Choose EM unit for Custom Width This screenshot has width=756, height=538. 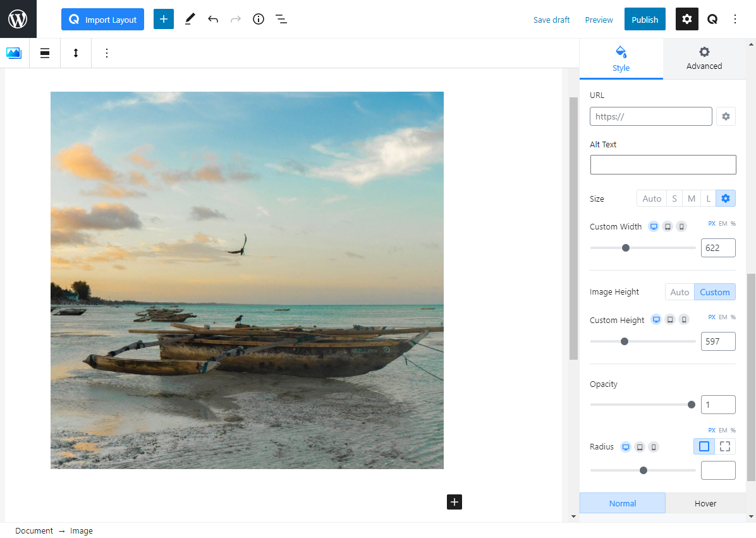coord(722,224)
